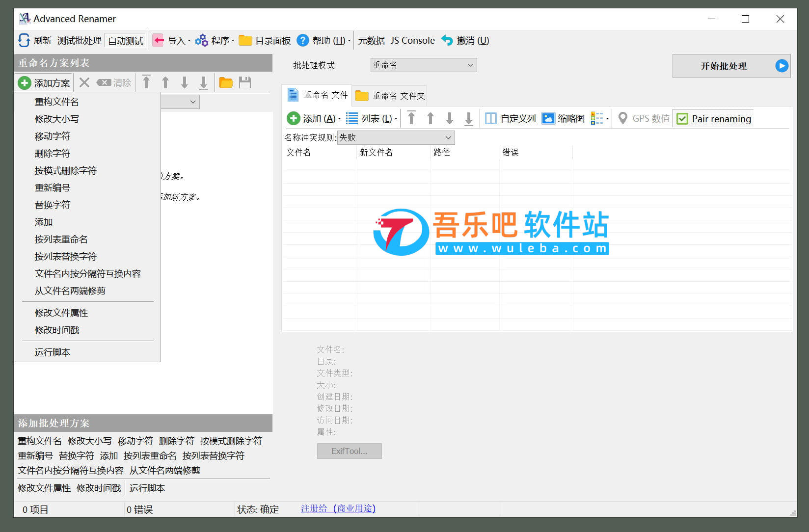Click the ExifTool... button
This screenshot has width=809, height=532.
point(349,451)
